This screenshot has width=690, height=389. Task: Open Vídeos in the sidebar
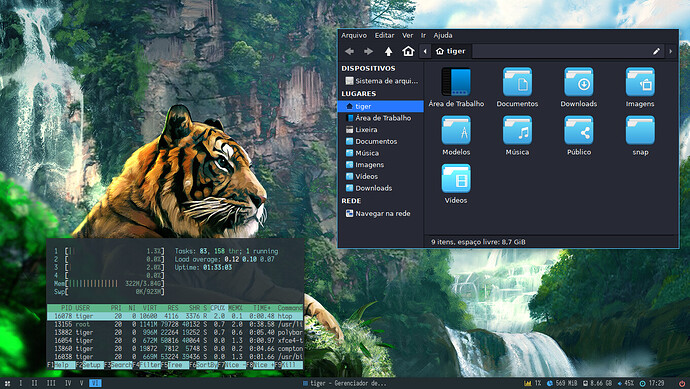381,176
